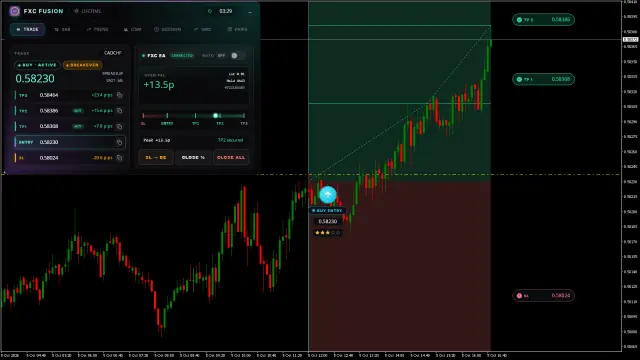Viewport: 640px width, 360px height.
Task: Click the CADCHF symbol label
Action: tap(113, 53)
